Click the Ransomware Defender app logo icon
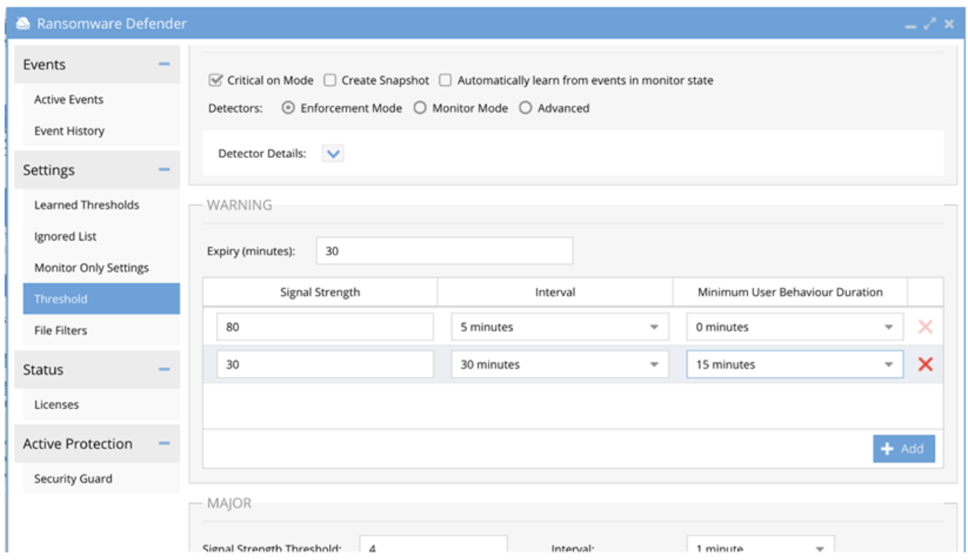Viewport: 968px width, 560px height. click(x=23, y=23)
